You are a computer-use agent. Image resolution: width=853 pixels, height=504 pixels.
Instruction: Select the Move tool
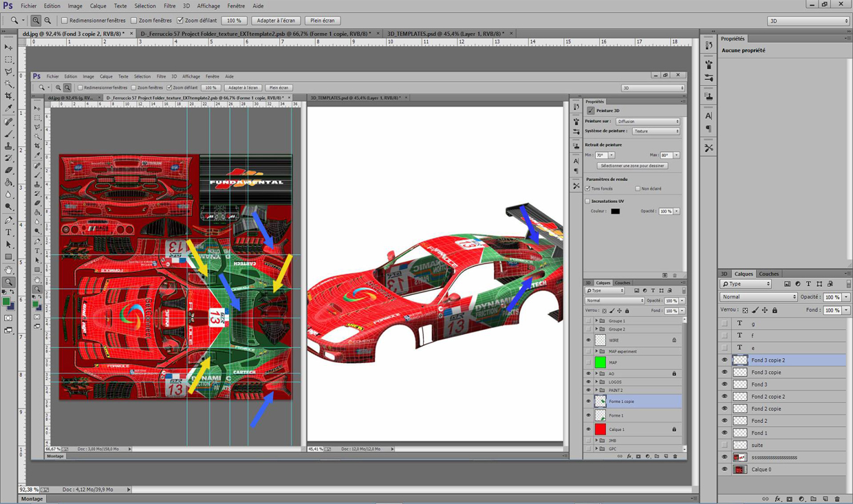click(x=9, y=47)
